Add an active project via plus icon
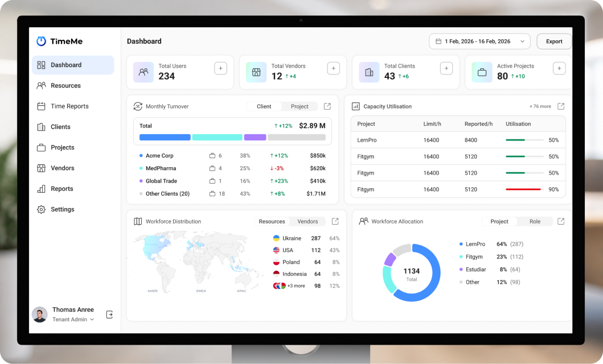This screenshot has height=364, width=603. (x=559, y=68)
